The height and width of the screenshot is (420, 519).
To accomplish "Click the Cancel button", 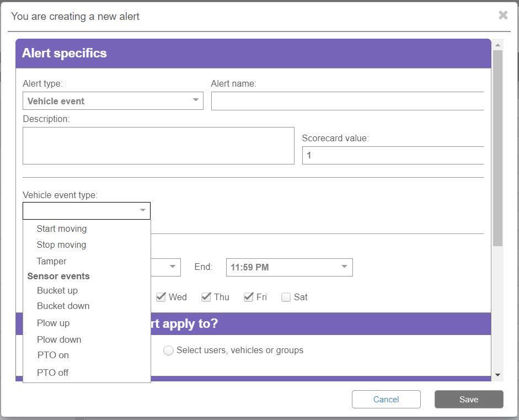I will pyautogui.click(x=386, y=399).
